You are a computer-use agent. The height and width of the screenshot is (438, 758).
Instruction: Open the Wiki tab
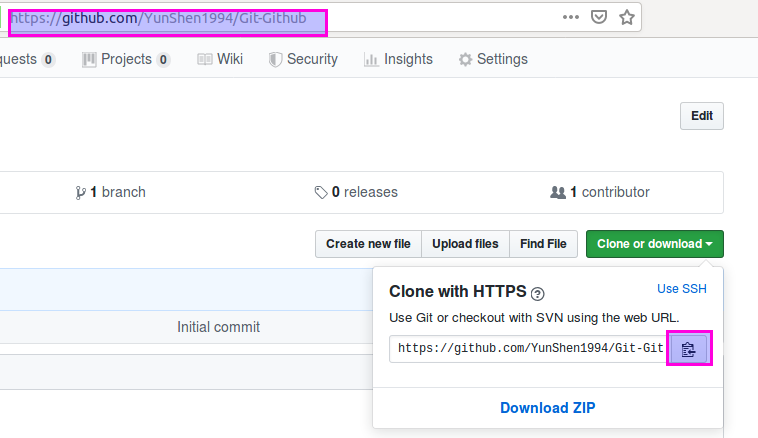(x=220, y=59)
